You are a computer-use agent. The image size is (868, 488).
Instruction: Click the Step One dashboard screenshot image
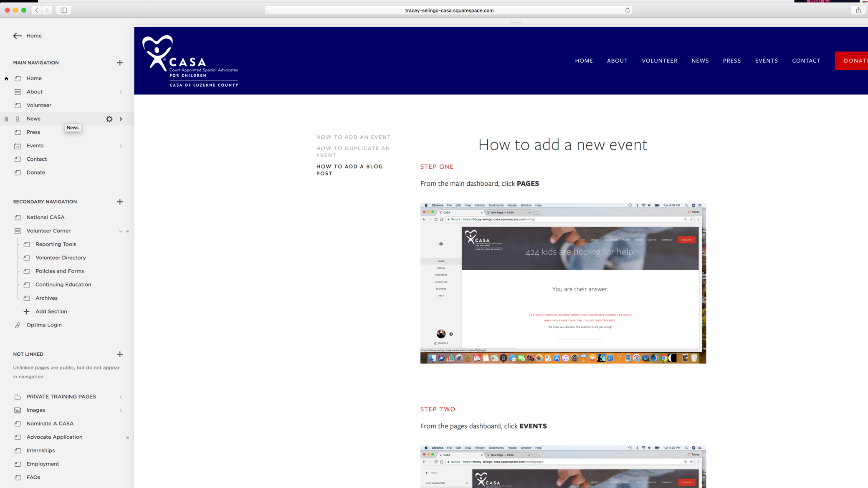coord(563,283)
